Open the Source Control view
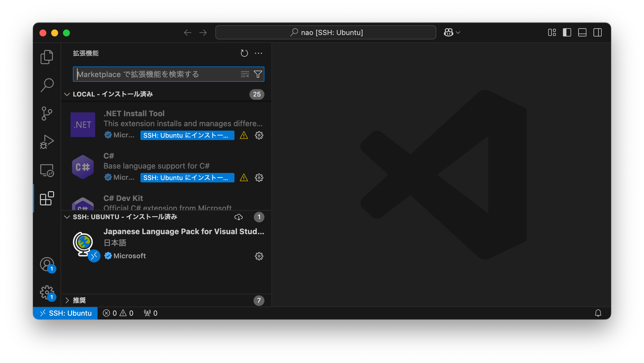The height and width of the screenshot is (363, 644). (47, 114)
